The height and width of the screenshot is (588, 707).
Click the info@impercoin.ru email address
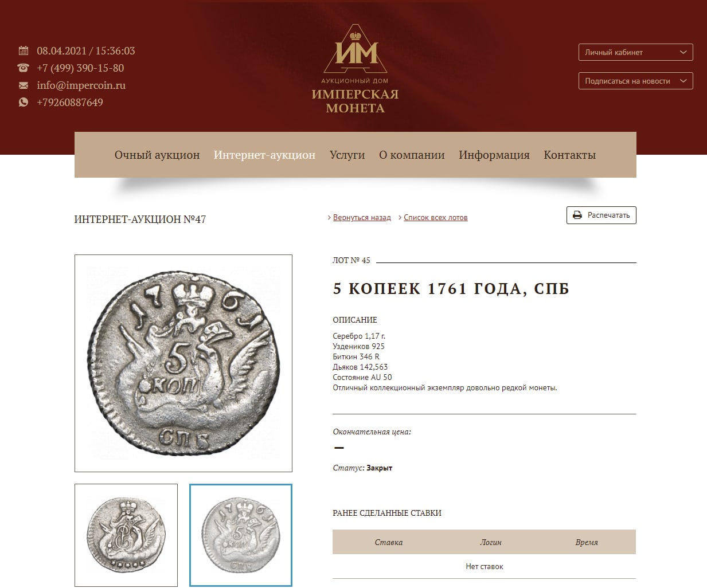point(81,85)
